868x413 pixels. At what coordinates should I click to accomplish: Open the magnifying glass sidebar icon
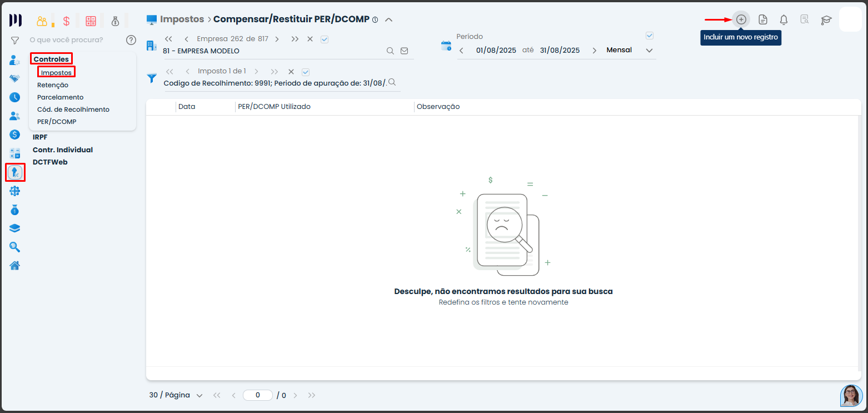(15, 247)
